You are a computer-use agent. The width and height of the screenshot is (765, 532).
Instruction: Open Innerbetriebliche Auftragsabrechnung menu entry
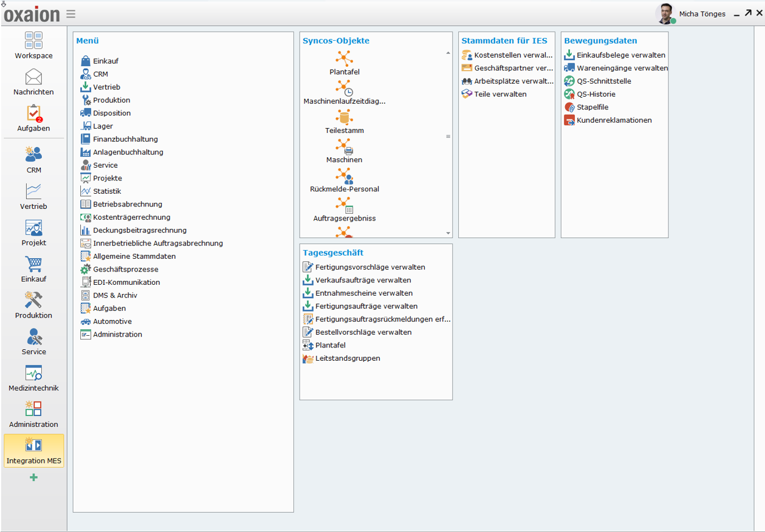pos(152,244)
